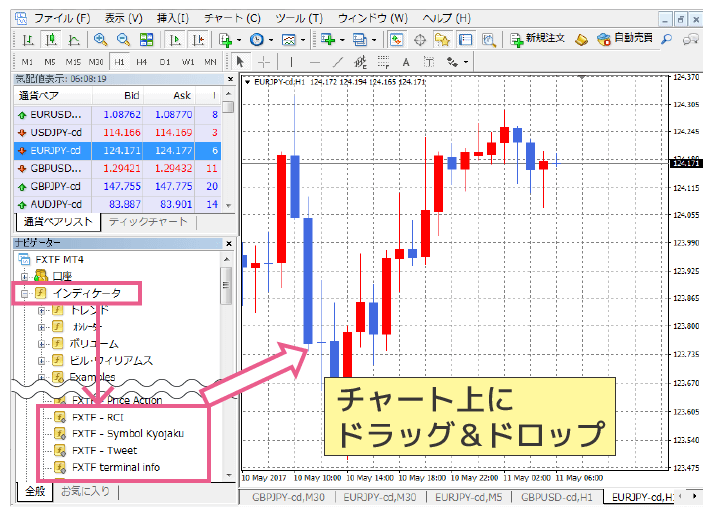
Task: Toggle chart shift from right edge
Action: (198, 40)
